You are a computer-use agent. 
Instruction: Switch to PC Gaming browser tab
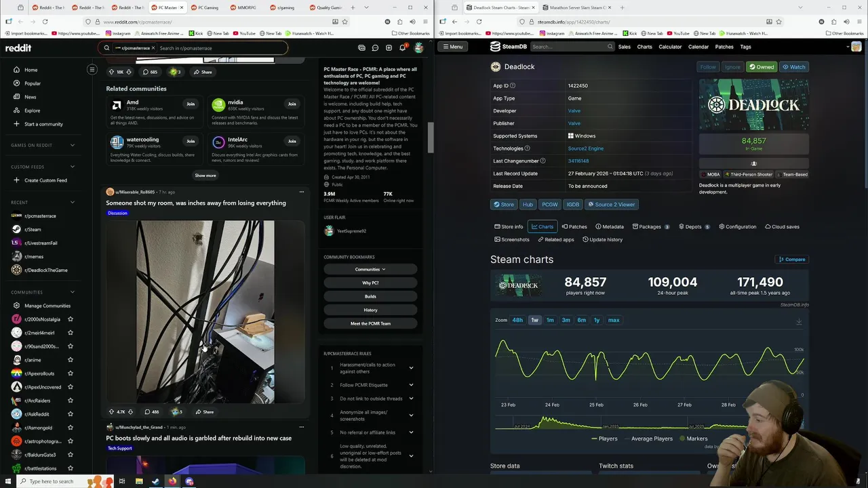click(x=205, y=7)
